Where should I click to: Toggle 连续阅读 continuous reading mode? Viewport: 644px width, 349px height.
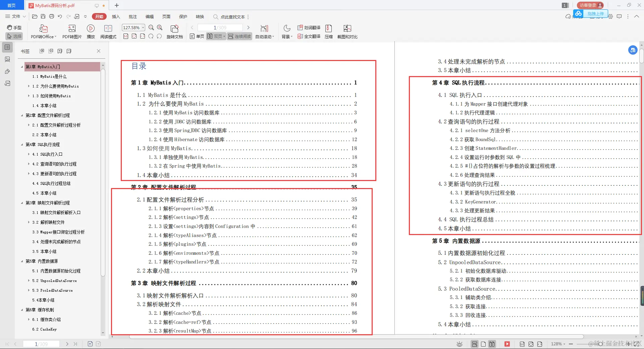click(x=239, y=36)
